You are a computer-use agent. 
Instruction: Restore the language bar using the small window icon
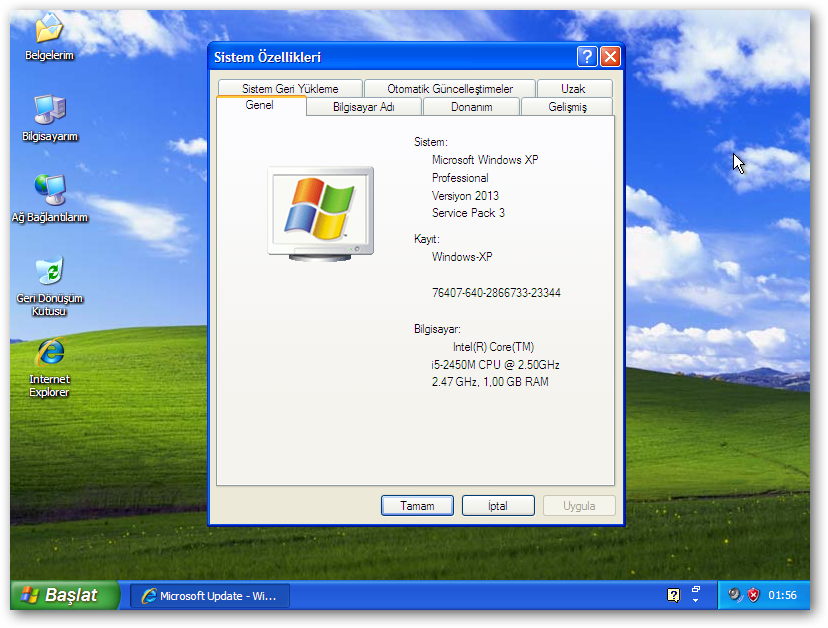696,589
